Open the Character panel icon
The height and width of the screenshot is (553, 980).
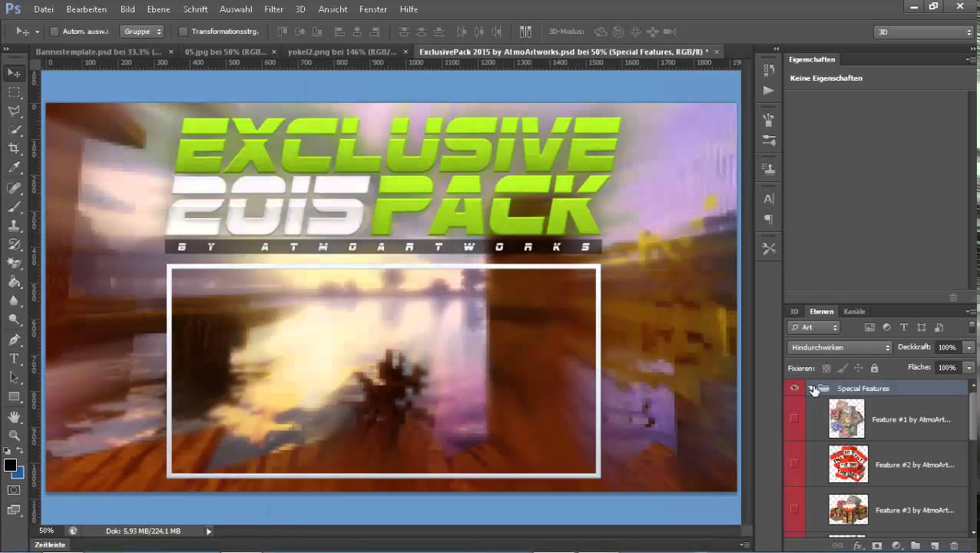point(769,198)
